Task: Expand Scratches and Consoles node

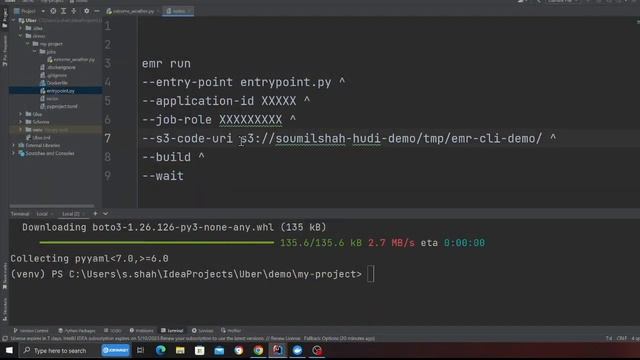Action: [13, 153]
